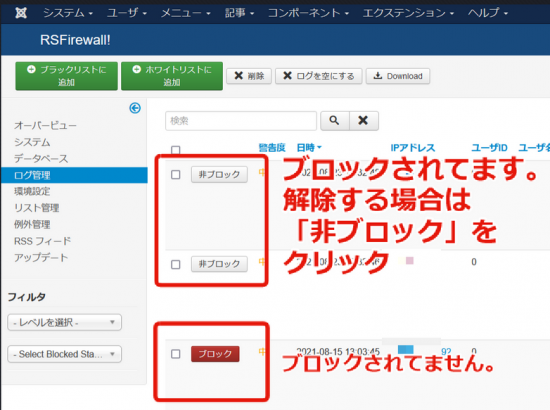
Task: Open the レベルを選択 dropdown
Action: click(x=65, y=322)
